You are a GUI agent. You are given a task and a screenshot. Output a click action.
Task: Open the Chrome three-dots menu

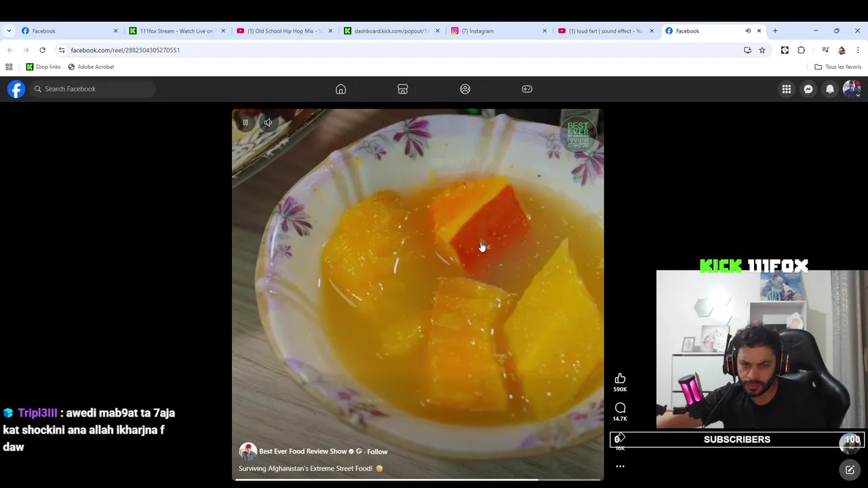pyautogui.click(x=858, y=50)
